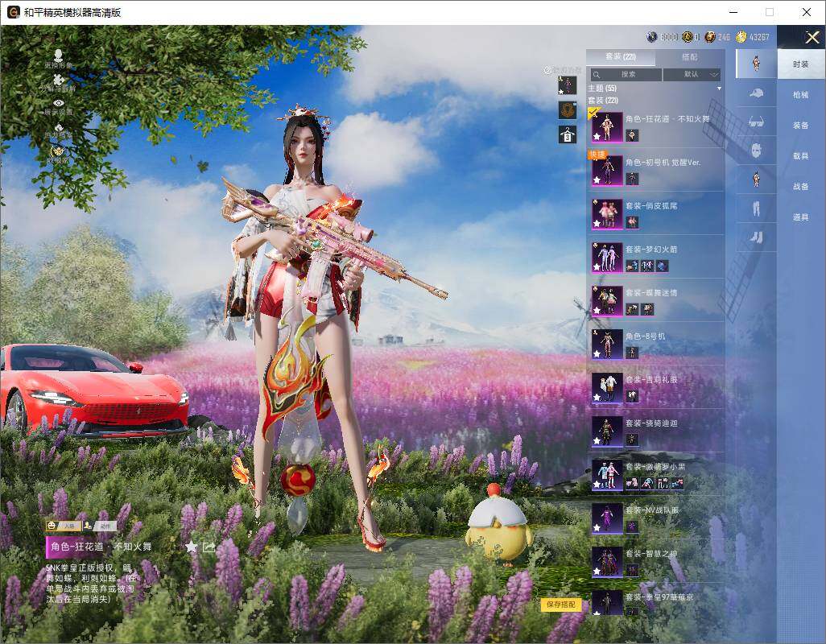Select outfit 角色-8号机
Screen dimensions: 826x644
click(656, 344)
